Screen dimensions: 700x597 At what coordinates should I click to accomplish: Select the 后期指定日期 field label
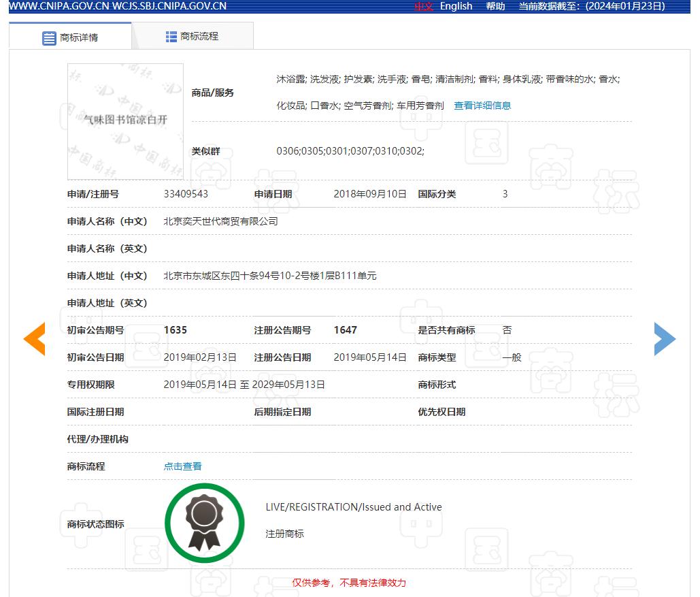pyautogui.click(x=282, y=412)
